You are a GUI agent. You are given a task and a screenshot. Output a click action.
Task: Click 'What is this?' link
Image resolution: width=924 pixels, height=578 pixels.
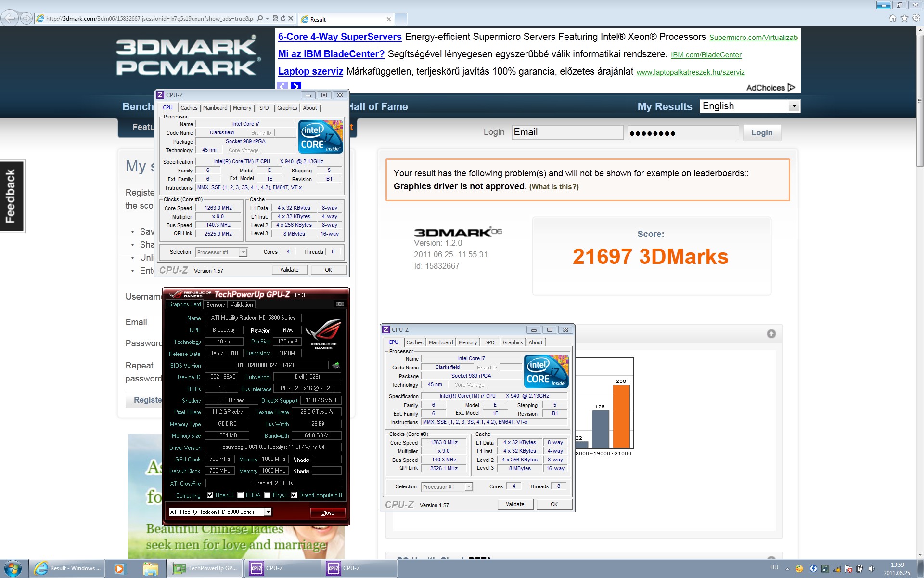[x=554, y=187]
